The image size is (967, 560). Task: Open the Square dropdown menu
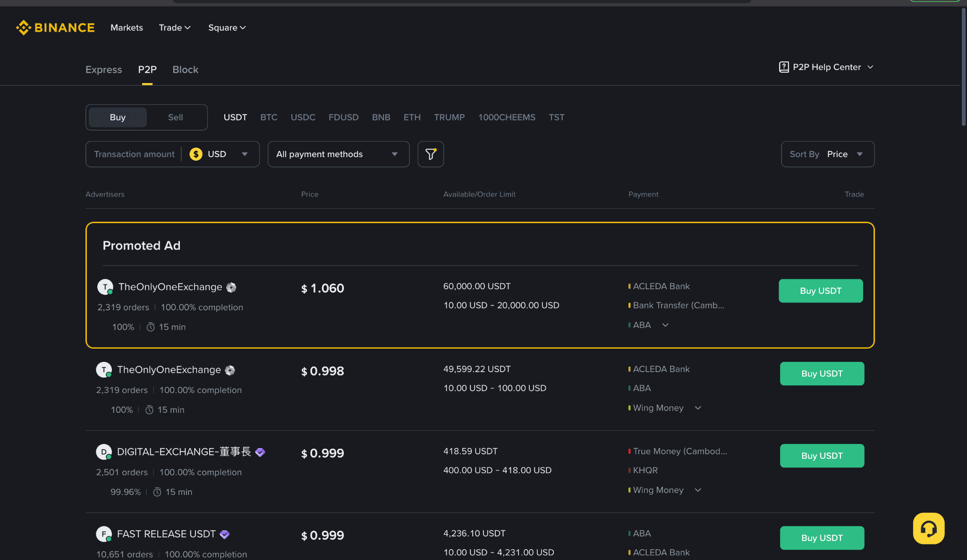coord(227,28)
